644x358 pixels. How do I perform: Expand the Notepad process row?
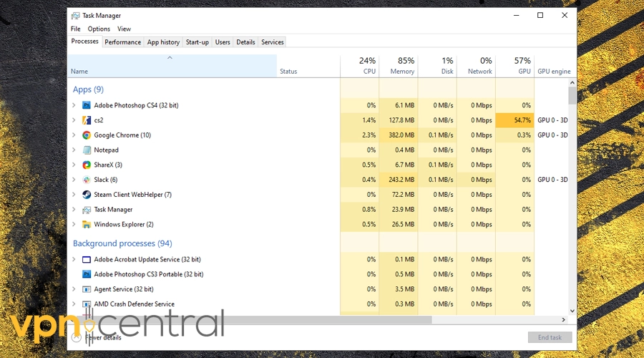74,150
